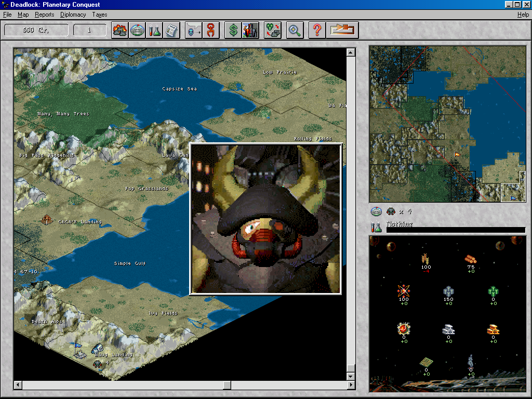Click the gray iron canisters resource icon
The height and width of the screenshot is (399, 532).
(448, 291)
